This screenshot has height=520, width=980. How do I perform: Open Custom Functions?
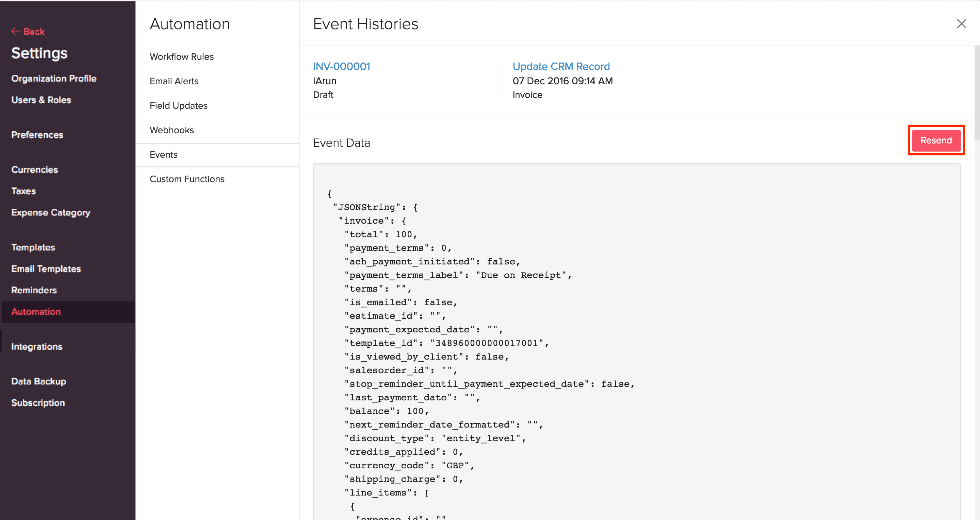tap(187, 179)
